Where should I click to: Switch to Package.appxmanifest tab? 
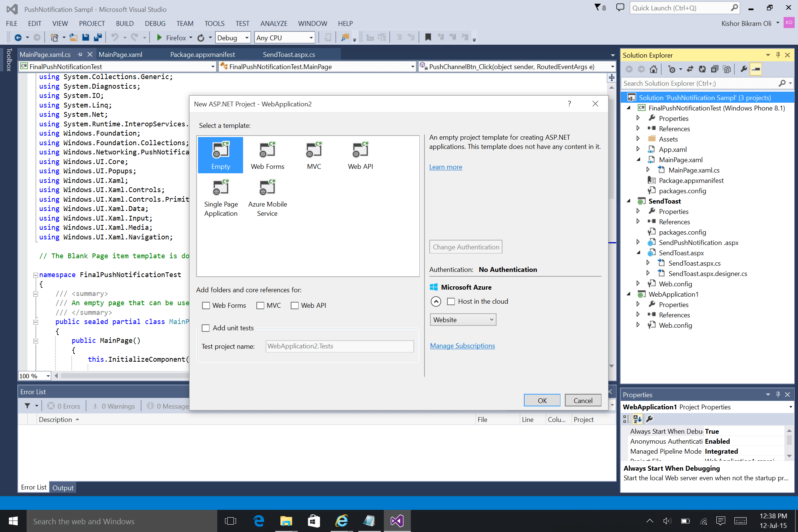click(x=202, y=55)
